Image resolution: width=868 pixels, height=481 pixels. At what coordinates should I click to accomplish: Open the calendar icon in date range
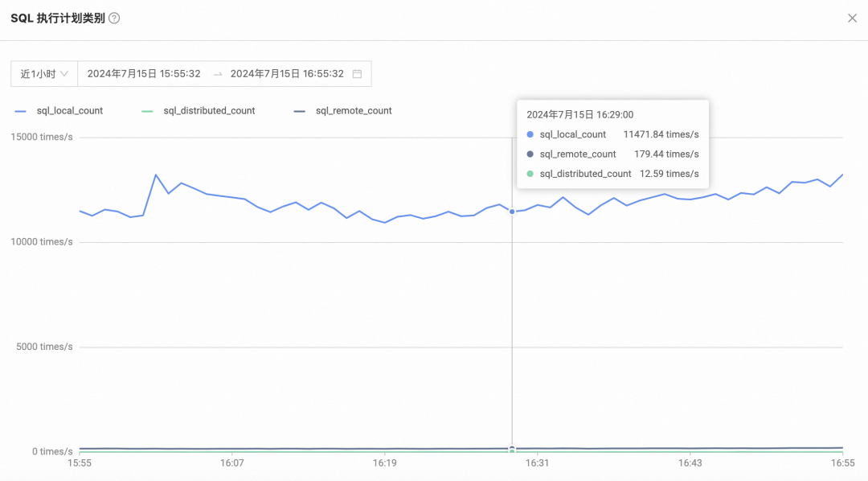pos(357,74)
